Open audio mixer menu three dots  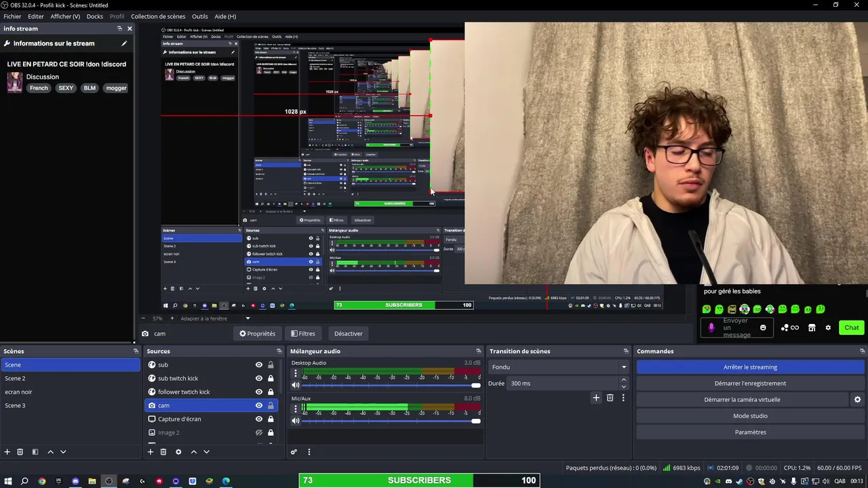(x=309, y=452)
